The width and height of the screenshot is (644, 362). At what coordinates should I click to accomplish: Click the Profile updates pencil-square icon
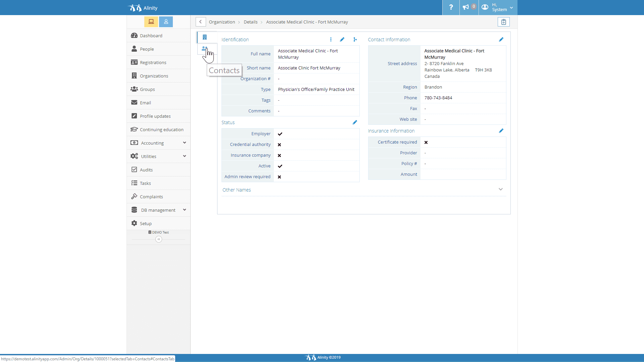[x=134, y=116]
